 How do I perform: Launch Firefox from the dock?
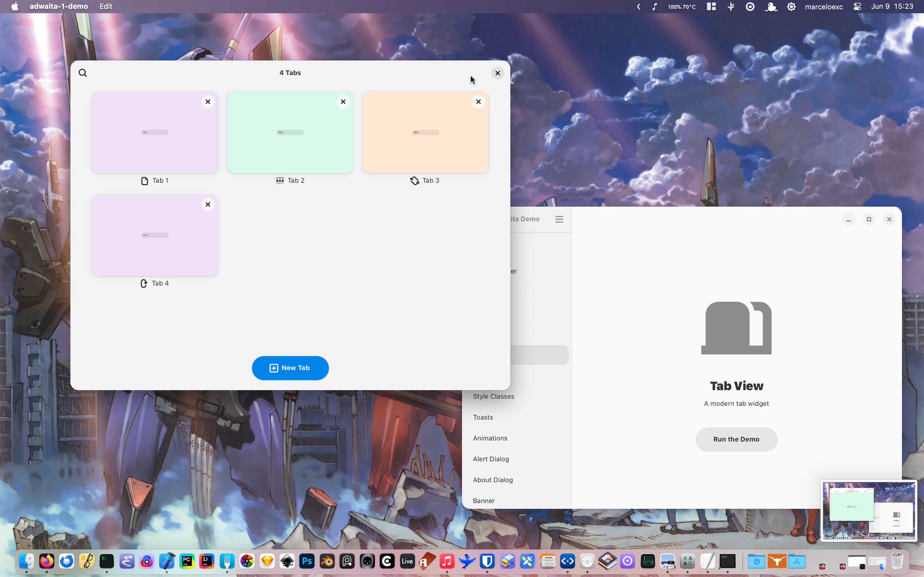coord(47,561)
